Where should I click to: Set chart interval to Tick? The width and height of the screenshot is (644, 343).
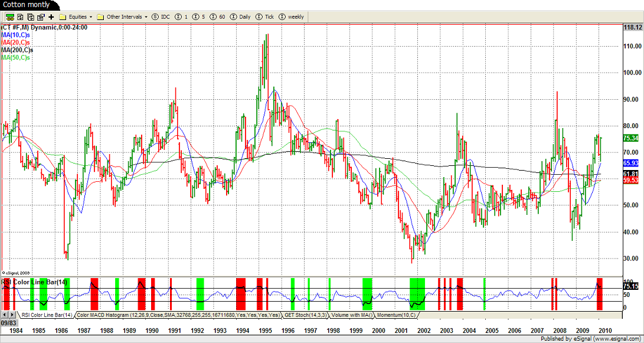coord(264,17)
